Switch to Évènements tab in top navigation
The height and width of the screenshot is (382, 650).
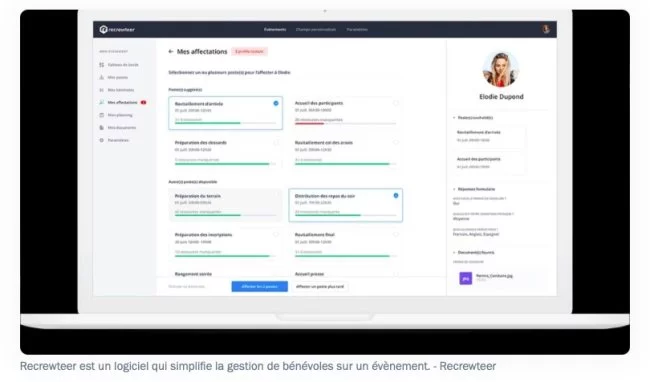(x=275, y=29)
